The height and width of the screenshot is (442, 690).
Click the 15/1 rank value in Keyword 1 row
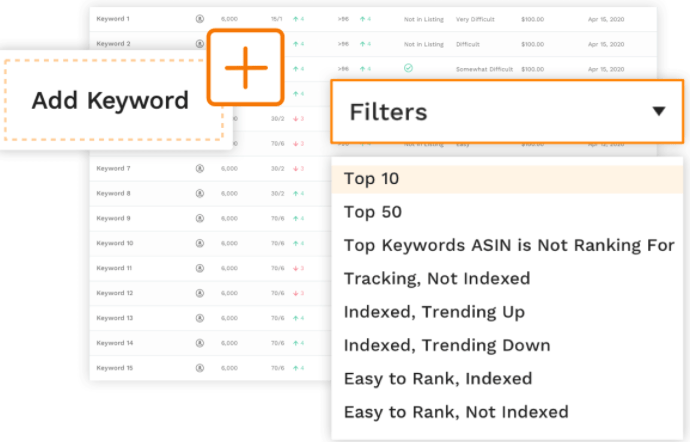[276, 19]
